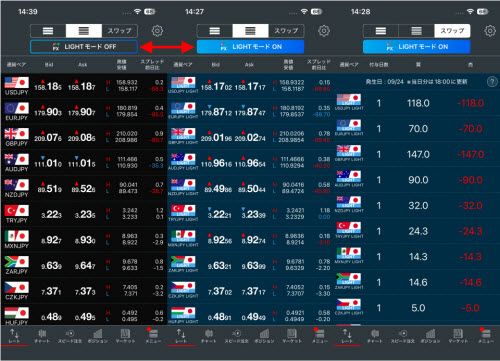Viewport: 500px width, 361px height.
Task: Open メニュー in left screen's bottom bar
Action: pos(153,336)
